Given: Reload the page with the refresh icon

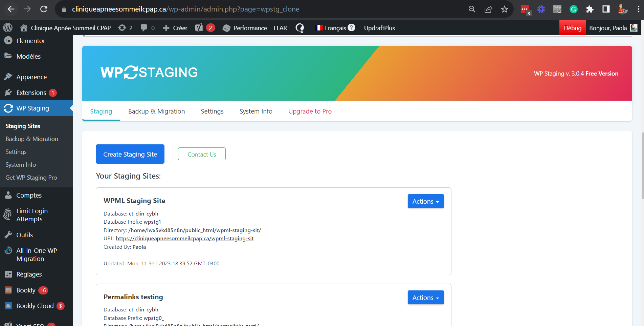Looking at the screenshot, I should 44,9.
